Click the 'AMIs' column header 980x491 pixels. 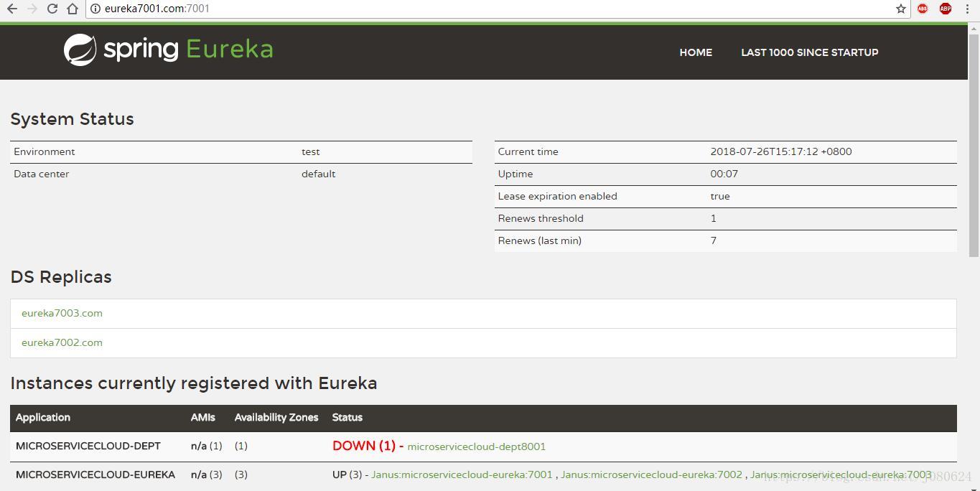(202, 418)
